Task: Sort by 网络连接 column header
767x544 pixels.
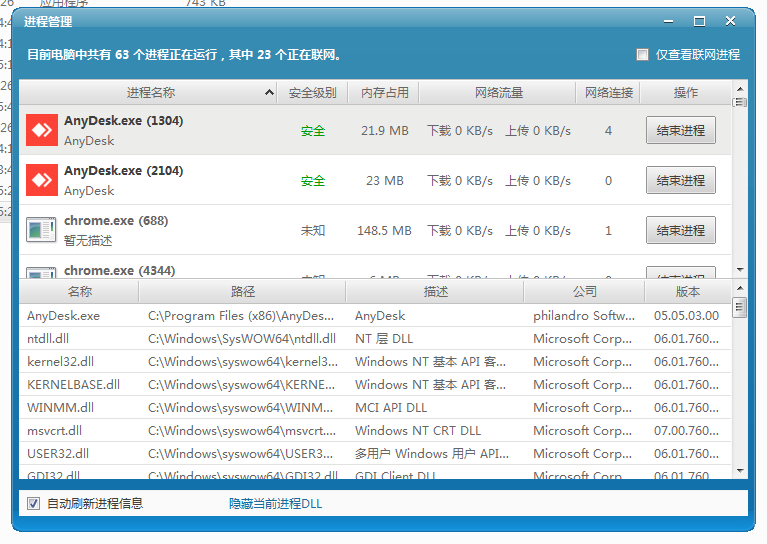Action: click(609, 92)
